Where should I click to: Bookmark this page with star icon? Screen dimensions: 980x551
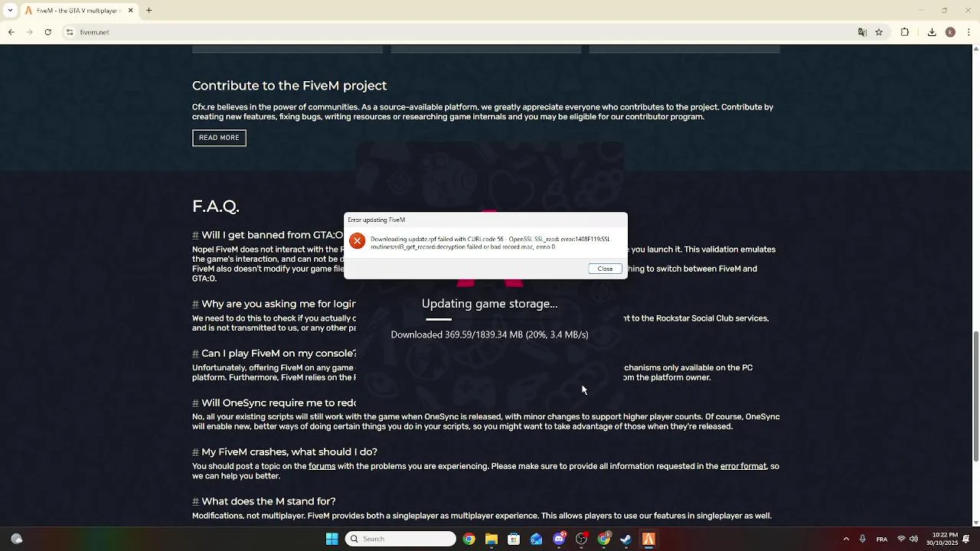click(879, 32)
